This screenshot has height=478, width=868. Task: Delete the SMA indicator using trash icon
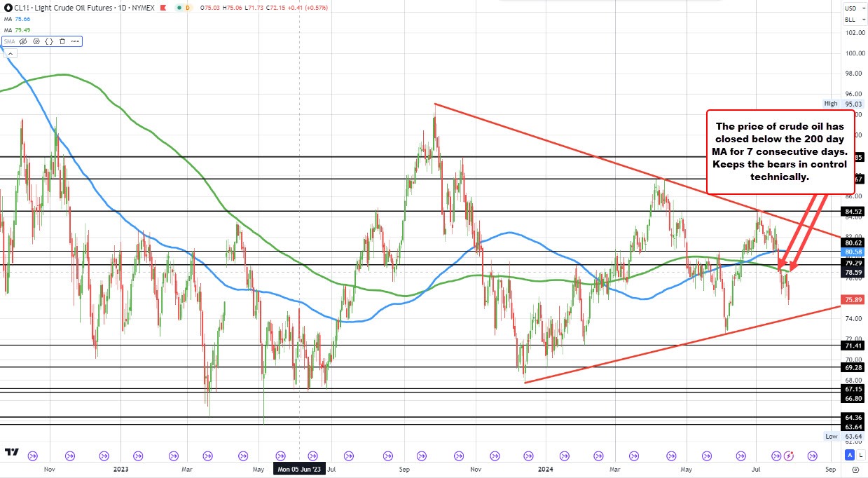coord(61,41)
